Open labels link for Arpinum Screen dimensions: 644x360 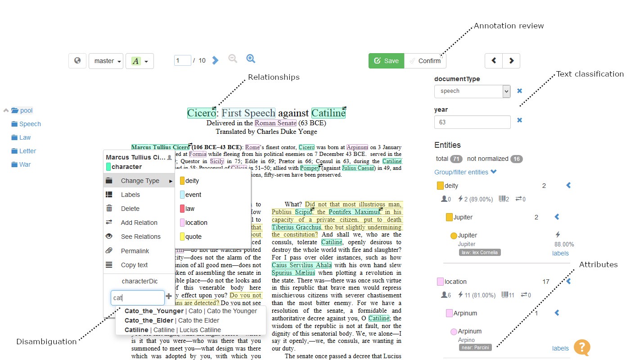(x=560, y=348)
